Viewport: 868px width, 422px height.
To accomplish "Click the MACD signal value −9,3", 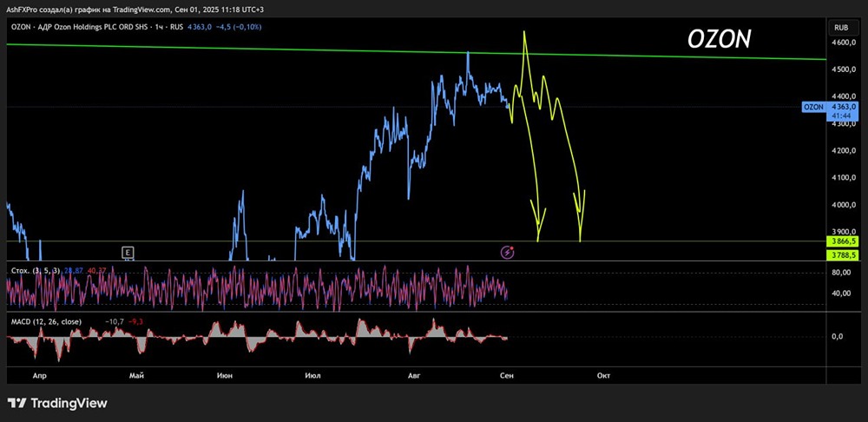I will click(x=135, y=321).
